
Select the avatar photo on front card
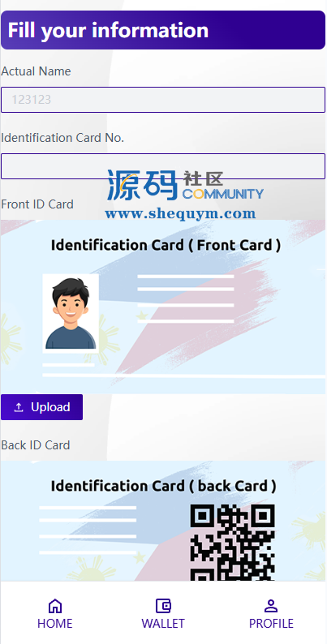click(71, 313)
